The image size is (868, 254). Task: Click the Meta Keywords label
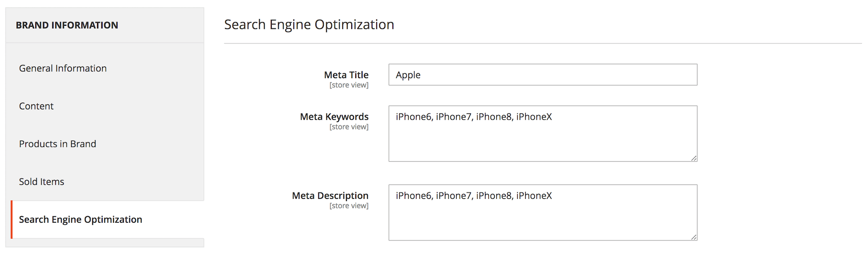coord(334,117)
